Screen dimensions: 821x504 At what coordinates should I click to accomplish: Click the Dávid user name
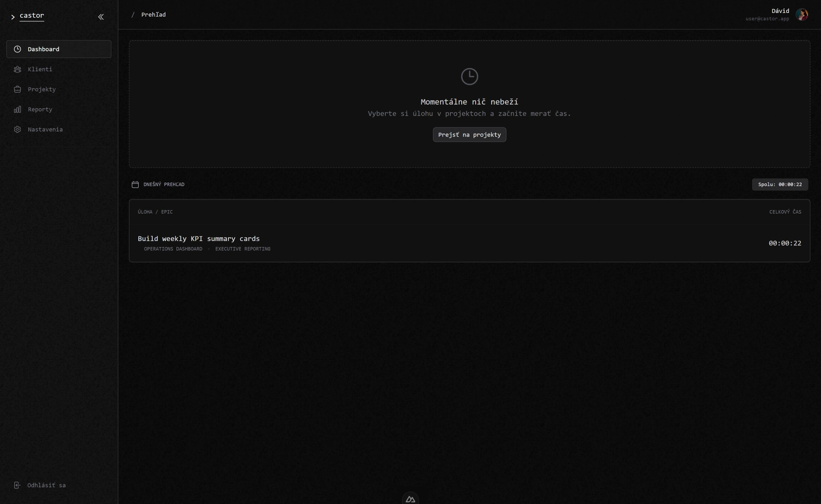[x=780, y=11]
